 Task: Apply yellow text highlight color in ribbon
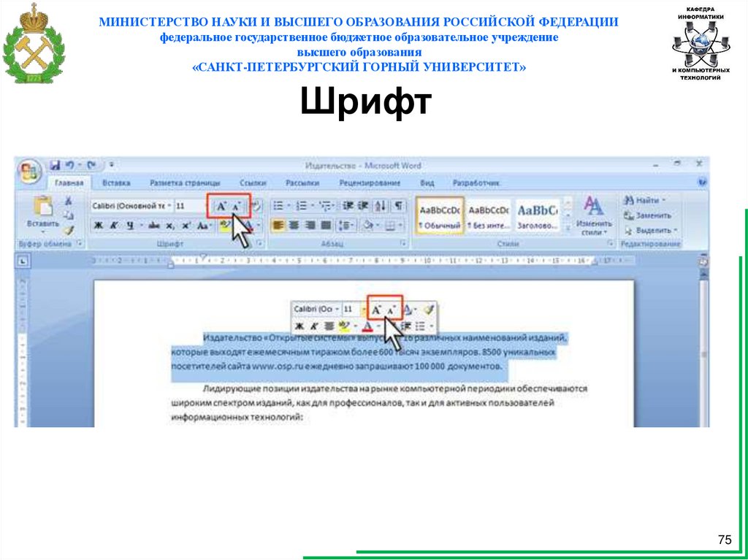[225, 226]
